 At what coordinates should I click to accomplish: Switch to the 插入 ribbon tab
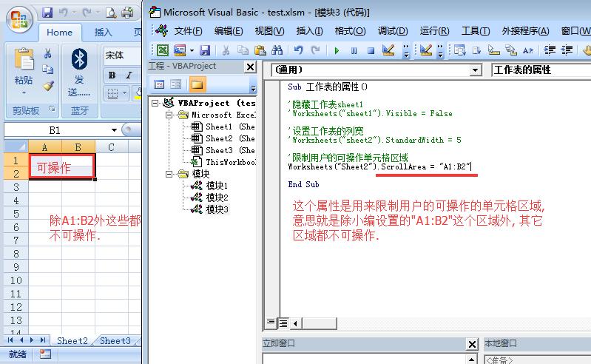coord(103,33)
